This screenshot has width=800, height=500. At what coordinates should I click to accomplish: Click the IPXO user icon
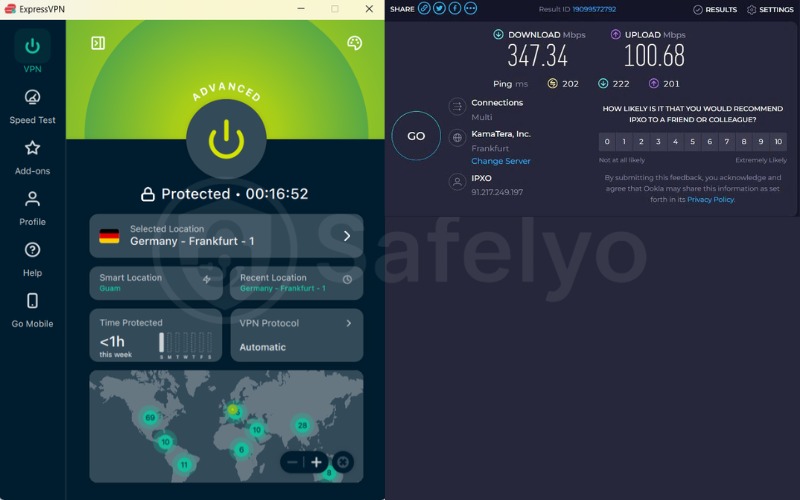(457, 182)
